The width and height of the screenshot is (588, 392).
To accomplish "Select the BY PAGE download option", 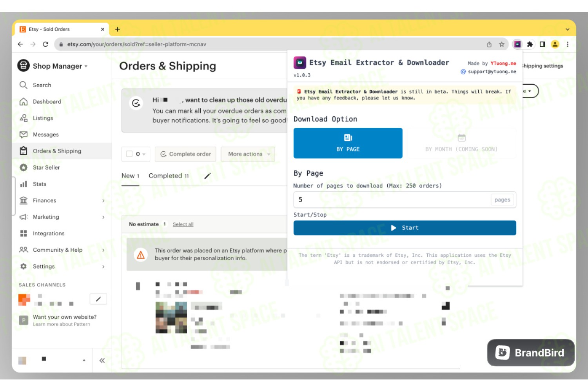I will [348, 143].
